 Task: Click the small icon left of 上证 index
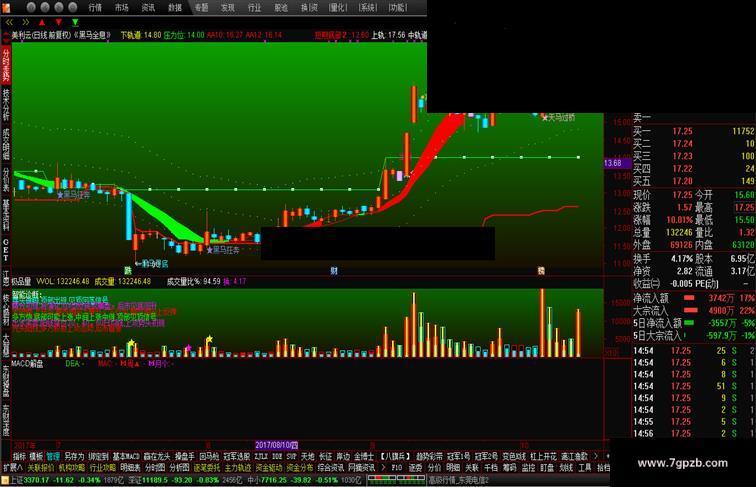pyautogui.click(x=5, y=480)
